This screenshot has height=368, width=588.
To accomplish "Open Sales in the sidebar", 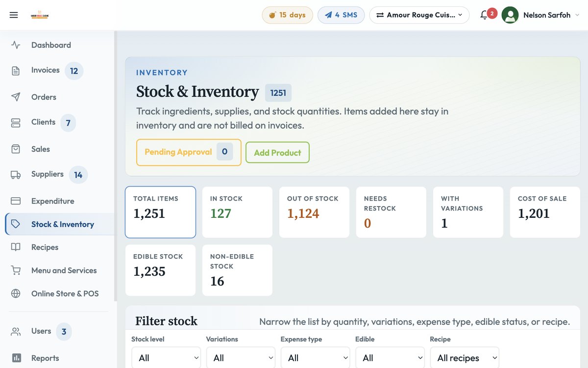I will (x=41, y=149).
